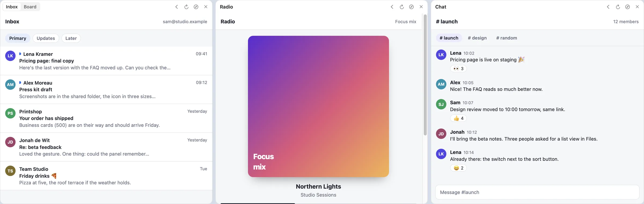The width and height of the screenshot is (644, 204).
Task: Toggle the thumbs-up reaction on Sam's message
Action: click(x=458, y=118)
